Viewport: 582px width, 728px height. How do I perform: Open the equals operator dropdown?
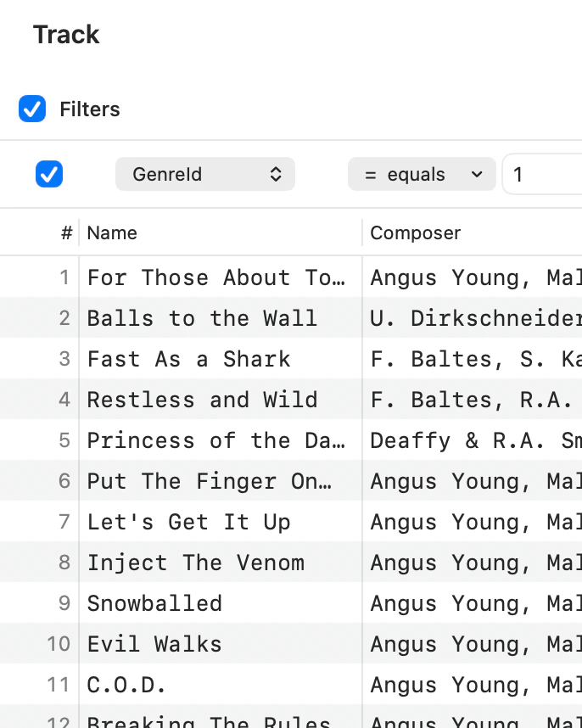(422, 174)
